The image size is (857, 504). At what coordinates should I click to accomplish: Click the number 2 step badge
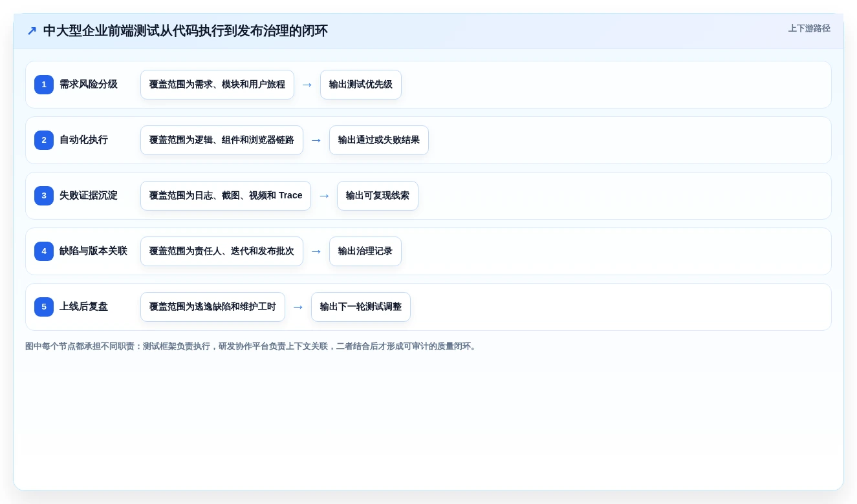44,140
